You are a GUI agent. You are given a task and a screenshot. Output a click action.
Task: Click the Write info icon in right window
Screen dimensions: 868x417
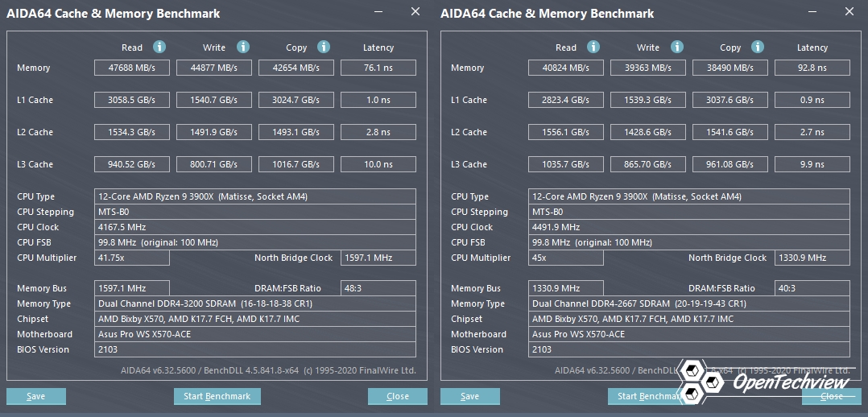[677, 47]
